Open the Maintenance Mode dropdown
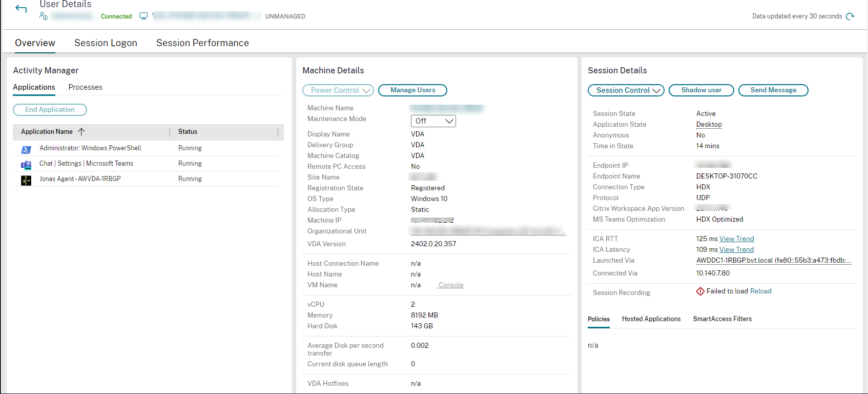The height and width of the screenshot is (394, 868). coord(433,121)
